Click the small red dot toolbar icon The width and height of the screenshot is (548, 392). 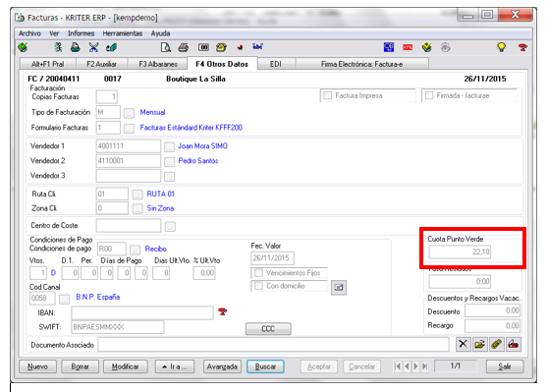coord(240,47)
